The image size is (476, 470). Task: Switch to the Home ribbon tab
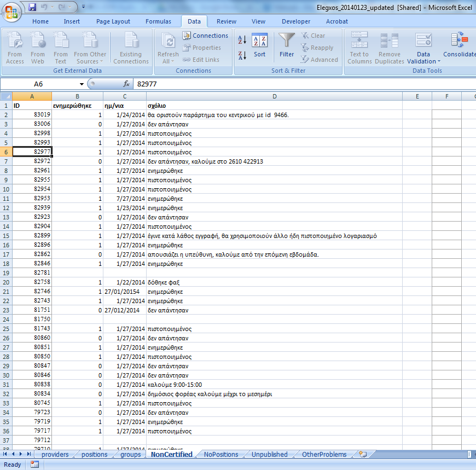point(40,21)
